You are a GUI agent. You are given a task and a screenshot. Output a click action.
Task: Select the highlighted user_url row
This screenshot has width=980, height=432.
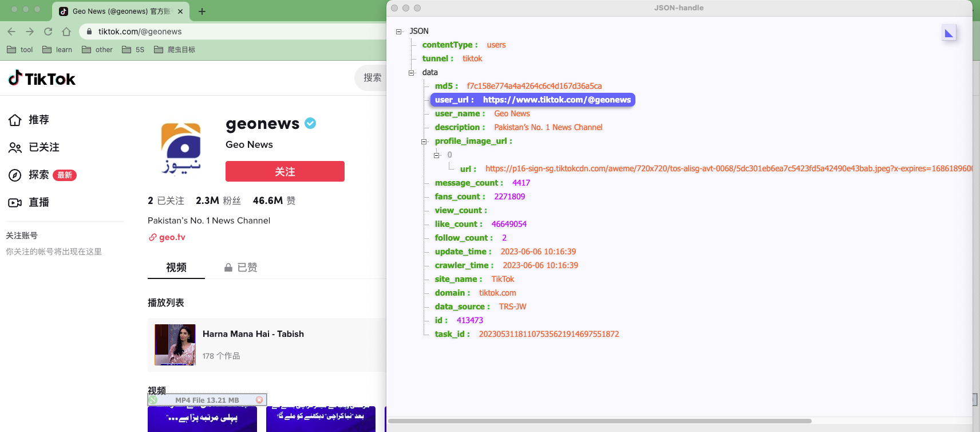point(532,100)
